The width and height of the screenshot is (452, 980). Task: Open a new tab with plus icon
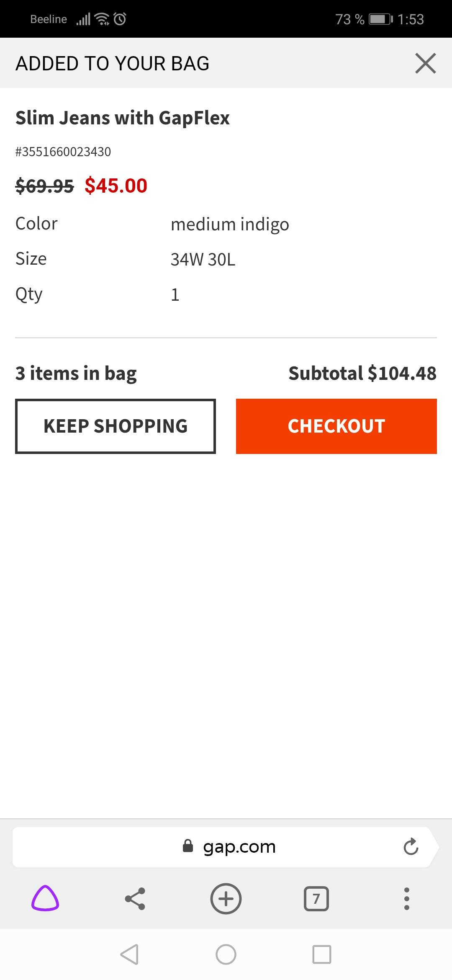click(226, 899)
